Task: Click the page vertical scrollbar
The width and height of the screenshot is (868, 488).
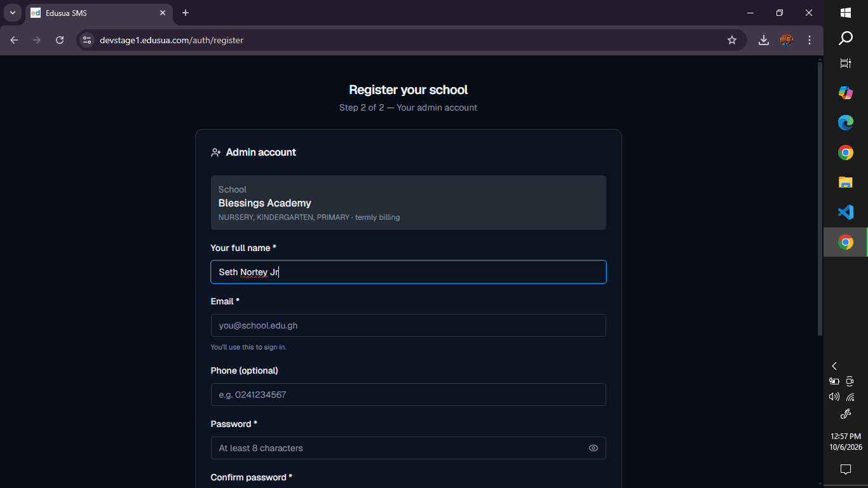Action: 820,198
